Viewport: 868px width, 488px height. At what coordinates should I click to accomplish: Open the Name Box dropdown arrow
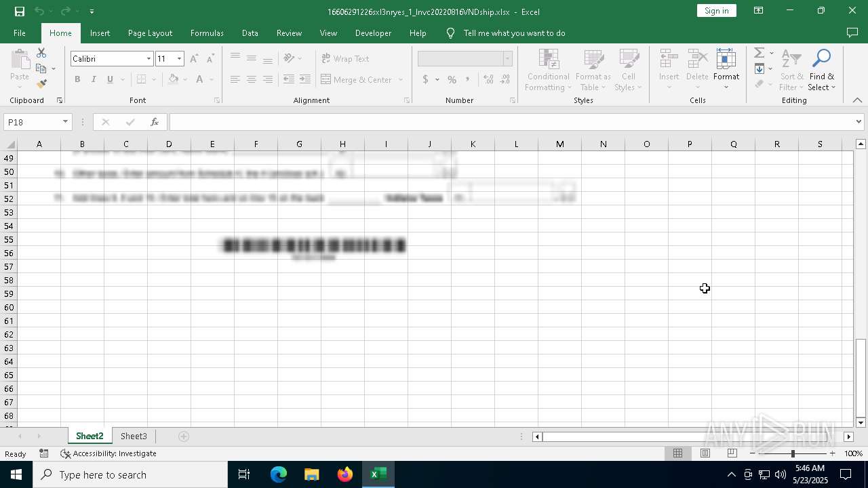coord(65,122)
